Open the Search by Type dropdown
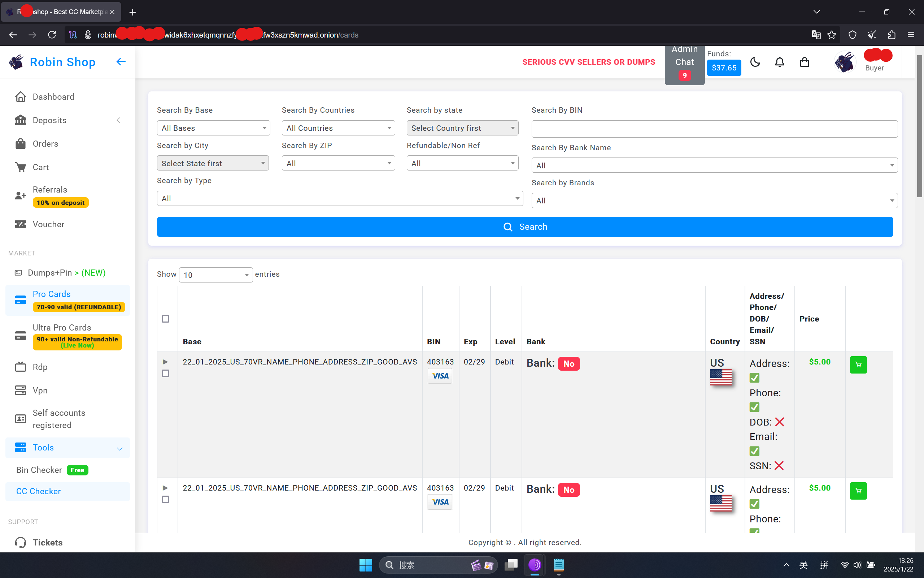Screen dimensions: 924x578 340,198
